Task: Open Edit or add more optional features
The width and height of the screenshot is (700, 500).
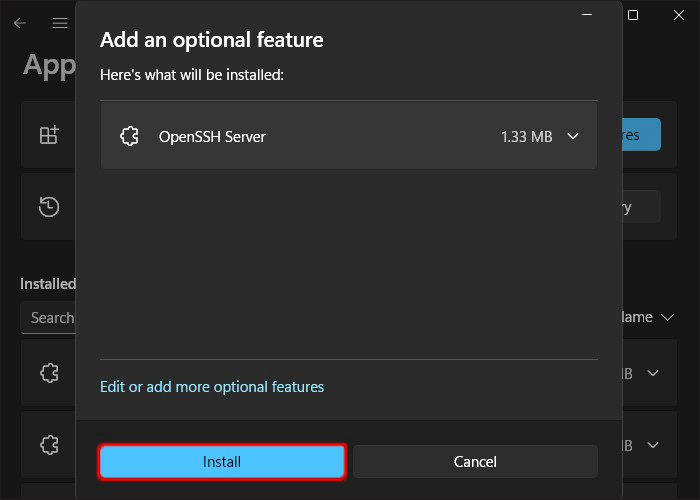Action: [x=212, y=386]
